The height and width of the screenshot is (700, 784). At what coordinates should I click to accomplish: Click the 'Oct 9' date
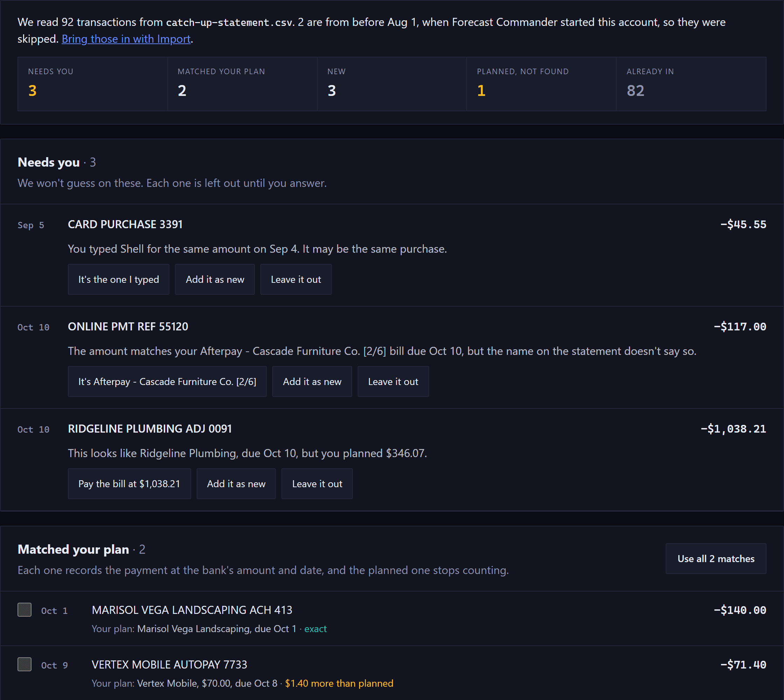coord(55,665)
